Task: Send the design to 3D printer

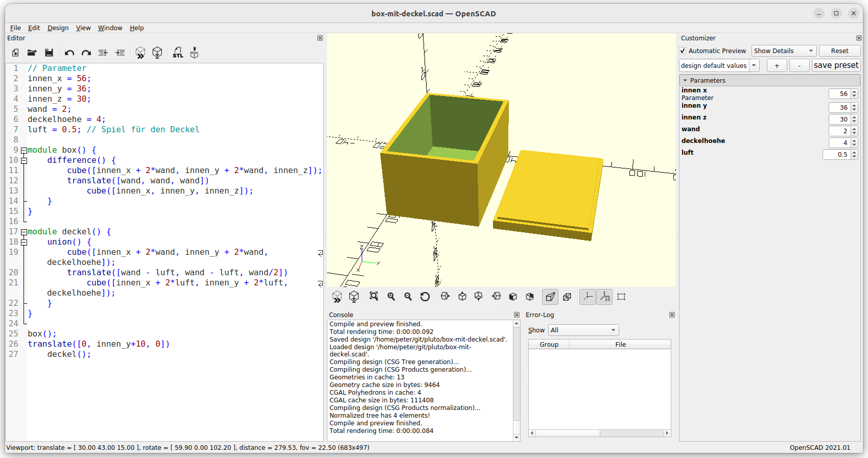Action: (x=194, y=53)
